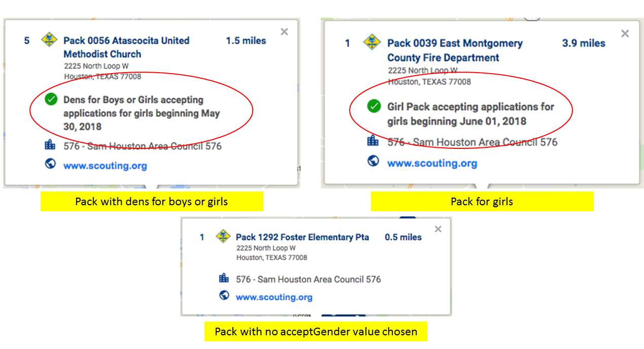
Task: Click result number 1 beside Pack 0039
Action: tap(348, 43)
